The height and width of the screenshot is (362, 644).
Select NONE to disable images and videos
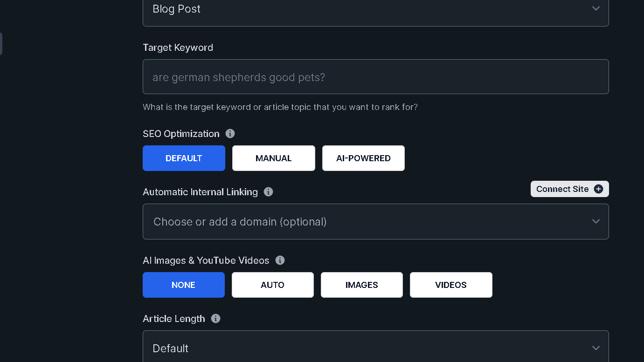[184, 285]
